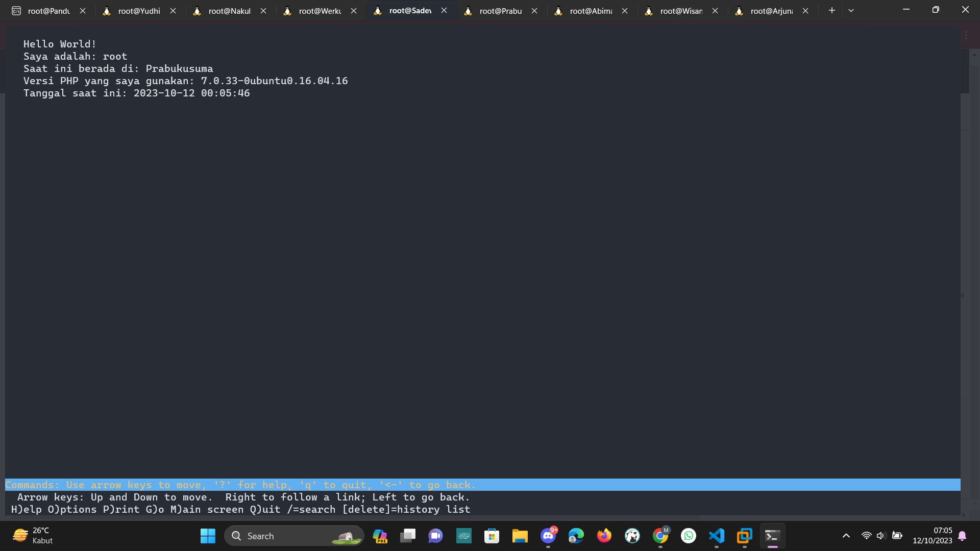Expand hidden icons in the system tray
Viewport: 980px width, 551px height.
tap(846, 536)
